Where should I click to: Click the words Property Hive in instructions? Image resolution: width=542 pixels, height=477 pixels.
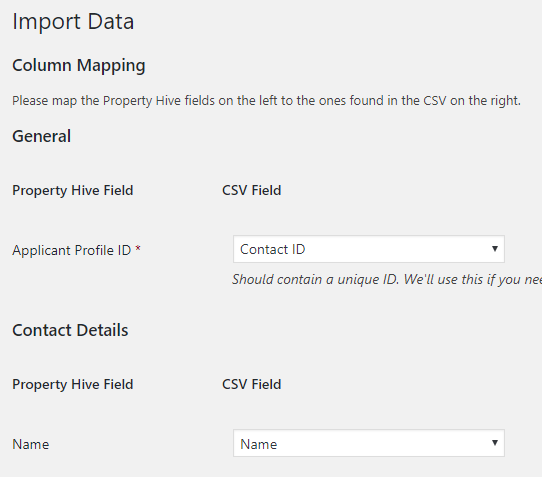pos(142,101)
